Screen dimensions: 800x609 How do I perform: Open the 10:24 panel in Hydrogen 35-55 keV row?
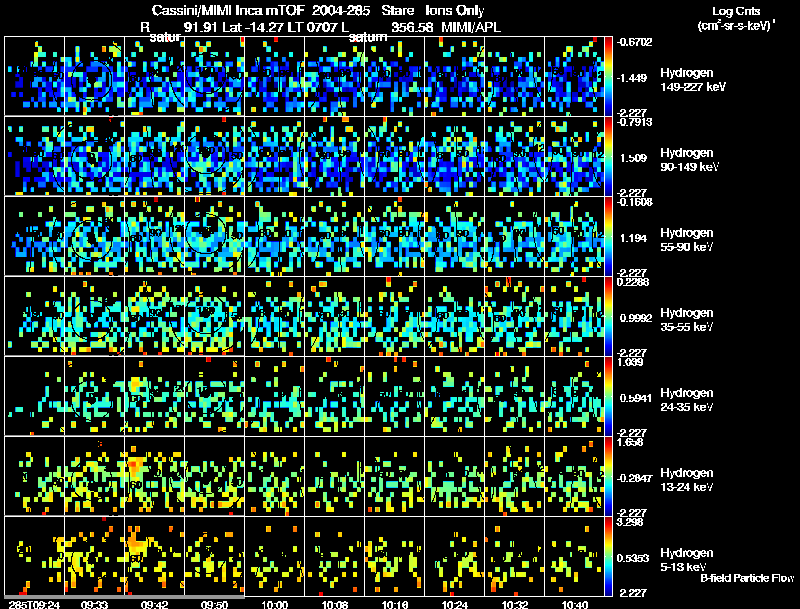coord(455,316)
